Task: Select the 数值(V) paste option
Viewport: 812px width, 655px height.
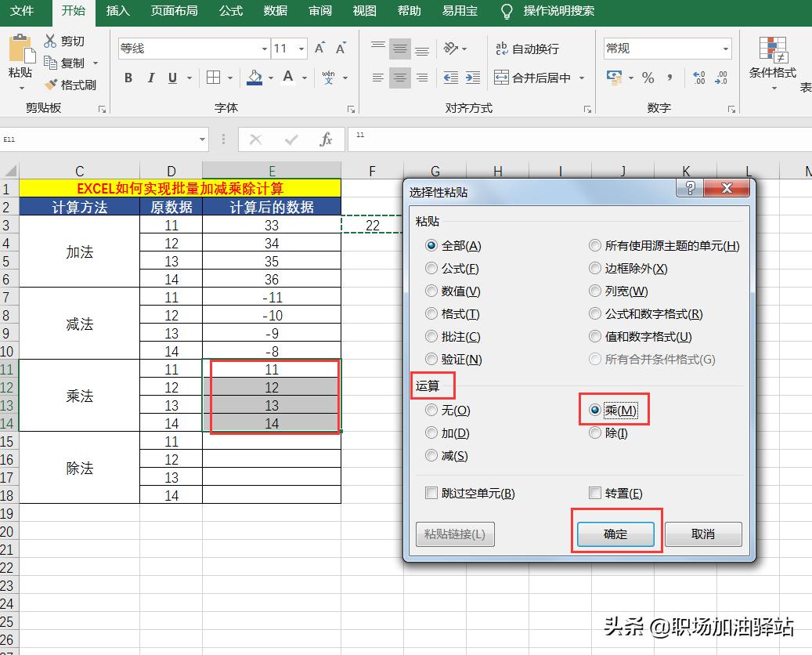Action: (431, 290)
